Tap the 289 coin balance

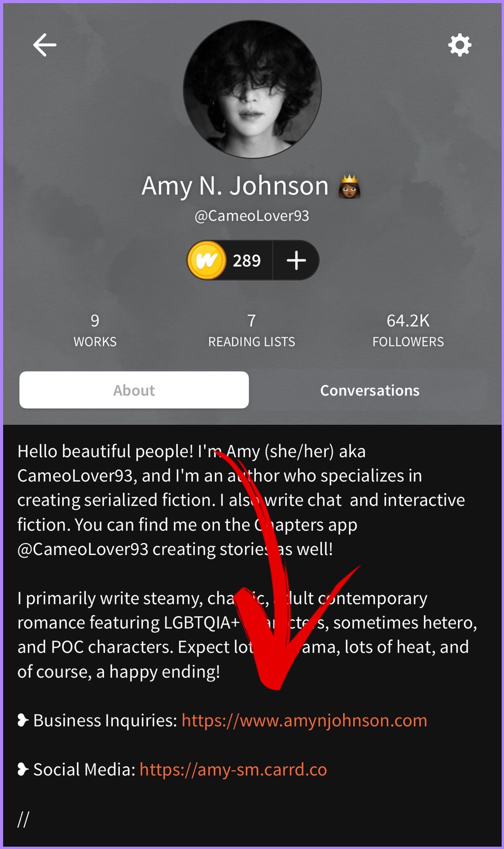[247, 260]
